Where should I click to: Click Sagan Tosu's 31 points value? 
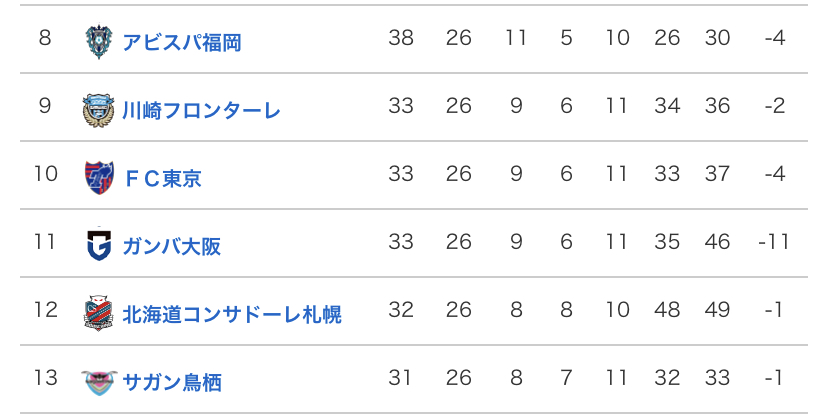(401, 378)
